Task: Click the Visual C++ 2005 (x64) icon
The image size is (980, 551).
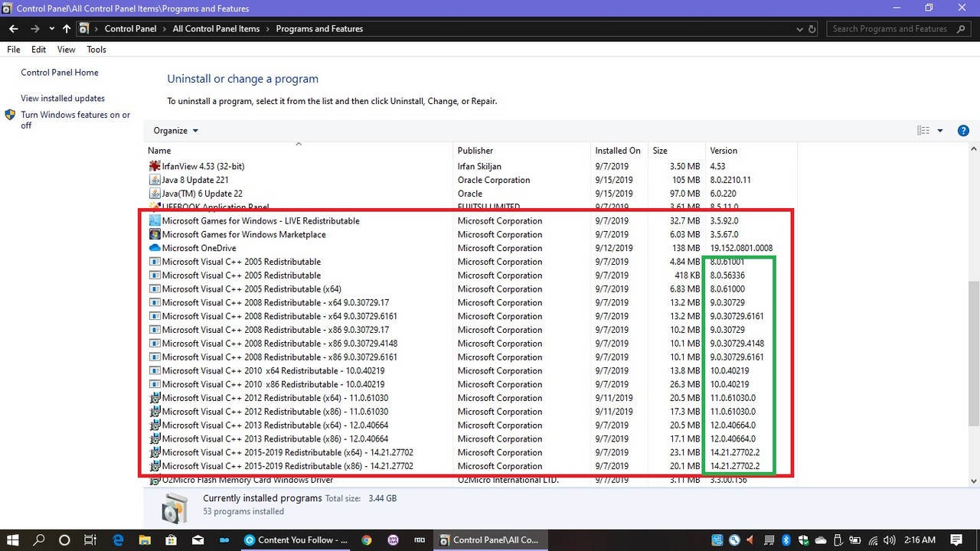Action: point(155,289)
